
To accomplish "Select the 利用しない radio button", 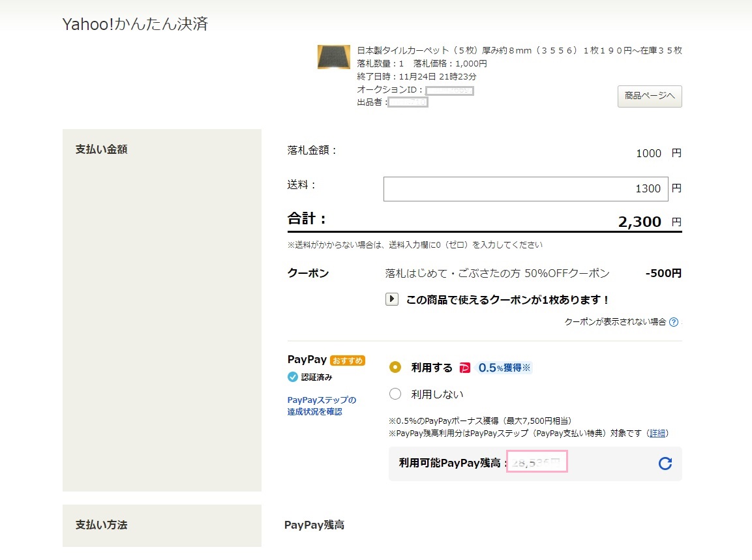I will pos(395,394).
